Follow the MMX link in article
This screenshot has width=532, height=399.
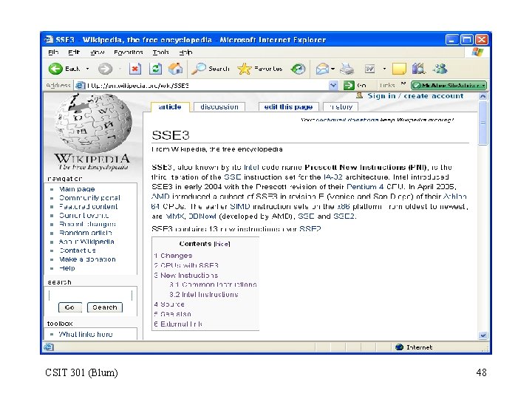pyautogui.click(x=175, y=216)
